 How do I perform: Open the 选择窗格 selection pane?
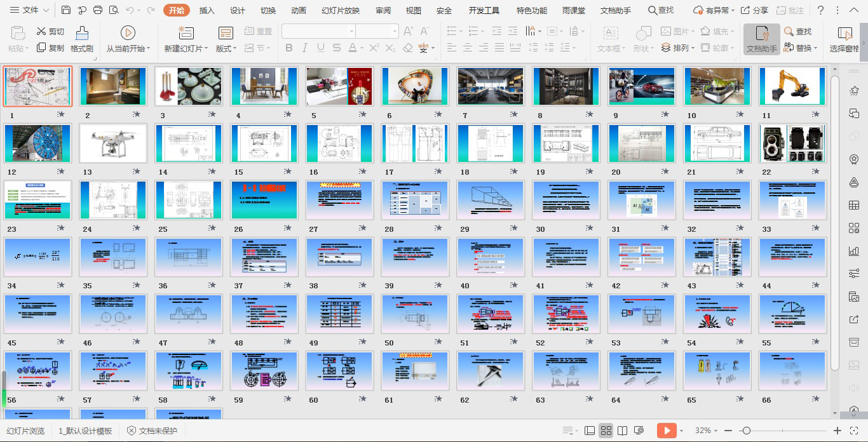844,39
